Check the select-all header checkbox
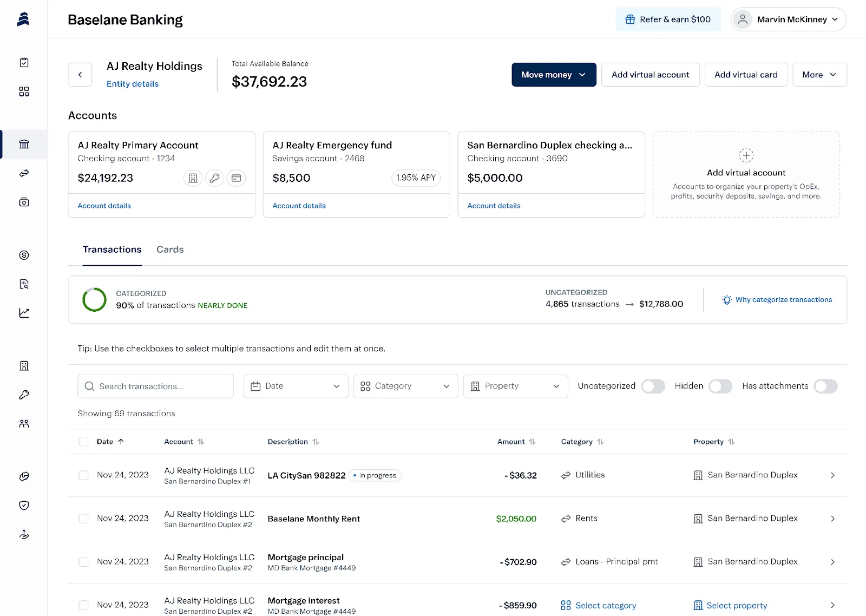Image resolution: width=866 pixels, height=616 pixels. 83,442
